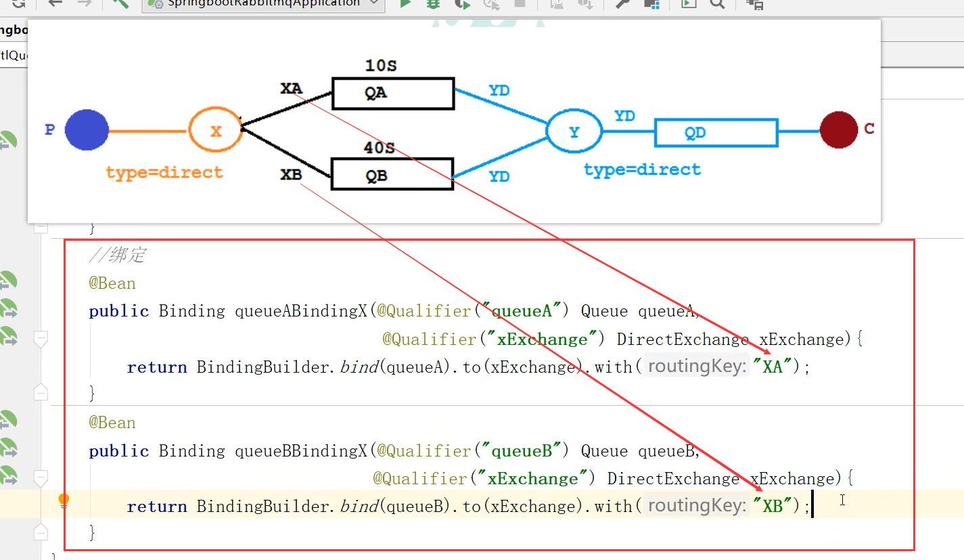964x560 pixels.
Task: Click gutter icon on queueA's xExchange parameter line
Action: click(x=7, y=337)
